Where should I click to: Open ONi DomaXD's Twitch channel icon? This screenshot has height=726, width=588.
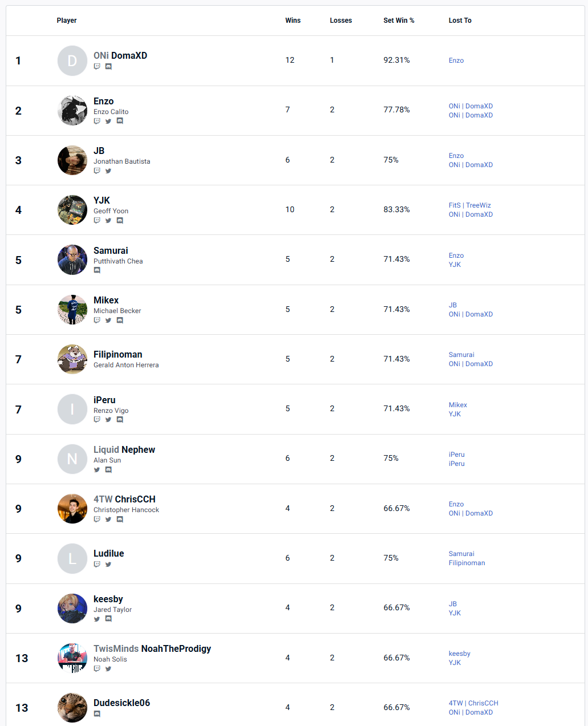coord(97,67)
